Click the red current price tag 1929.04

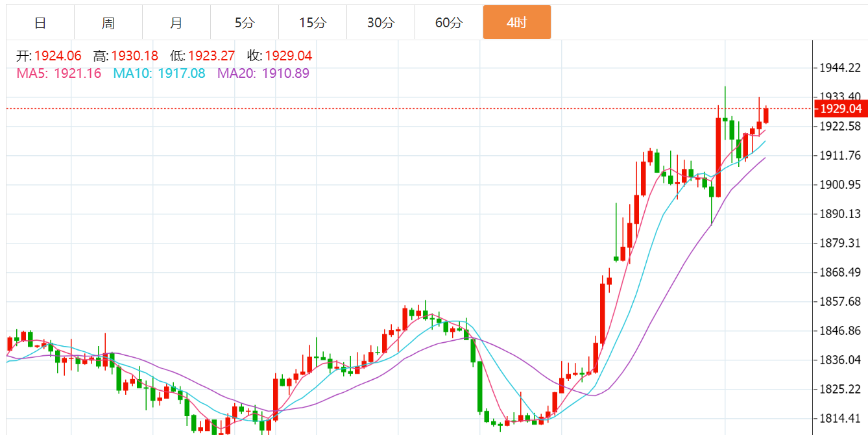[x=841, y=108]
